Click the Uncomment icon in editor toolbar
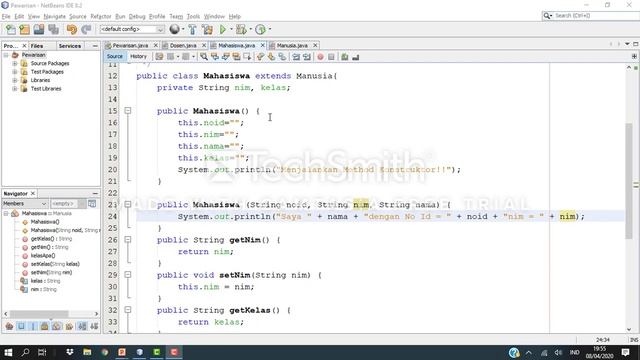 coord(356,57)
